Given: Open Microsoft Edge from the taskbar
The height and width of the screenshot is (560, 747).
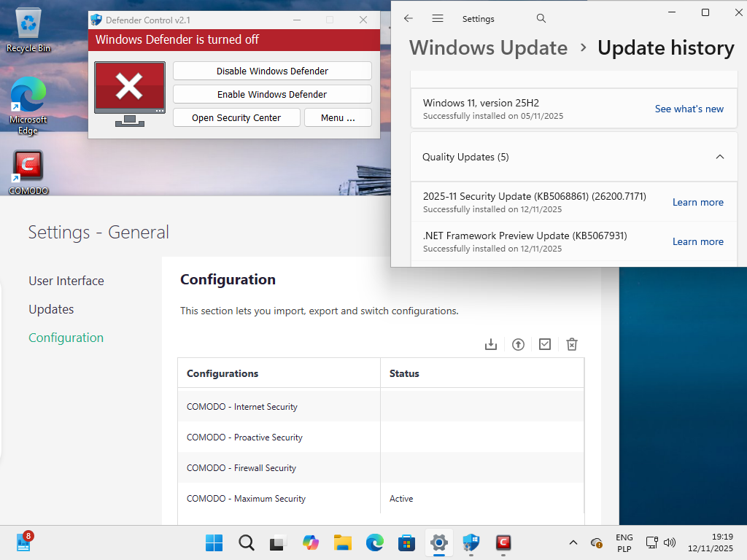Looking at the screenshot, I should point(375,542).
